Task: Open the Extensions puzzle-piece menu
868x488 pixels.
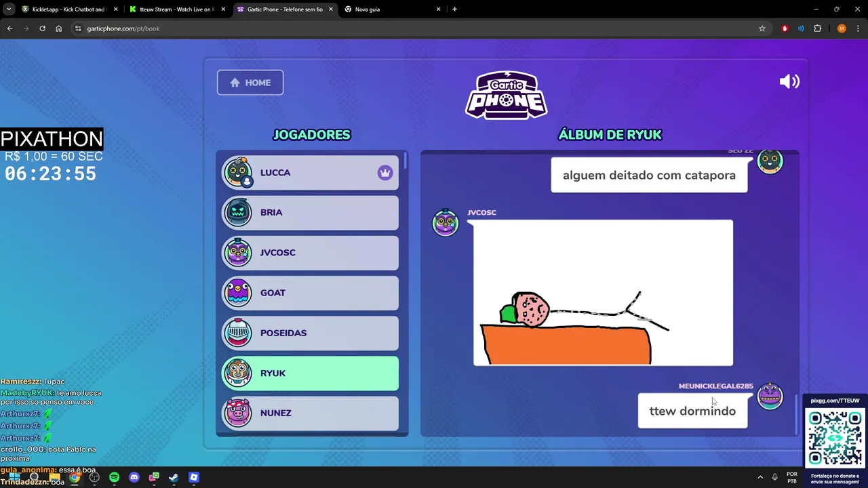Action: click(x=817, y=28)
